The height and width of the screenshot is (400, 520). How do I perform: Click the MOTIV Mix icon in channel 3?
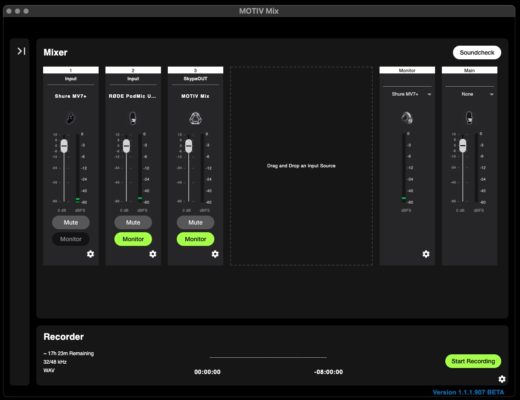point(195,118)
